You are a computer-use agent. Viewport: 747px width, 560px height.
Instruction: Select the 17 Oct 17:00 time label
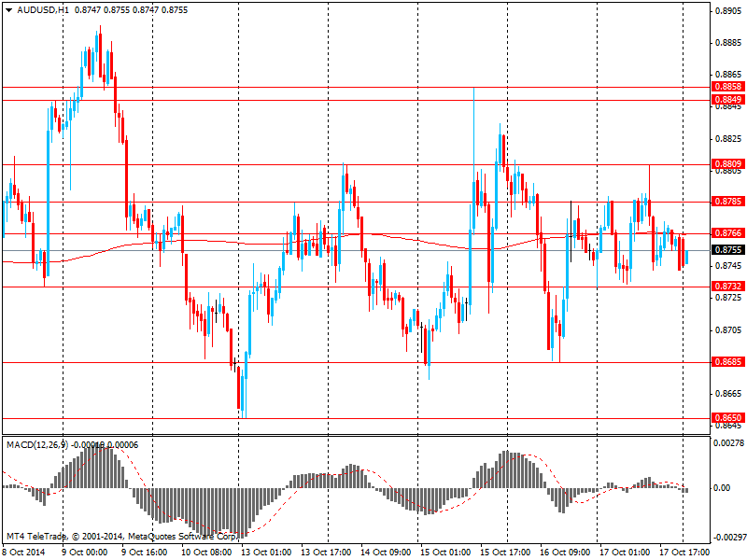(x=684, y=553)
